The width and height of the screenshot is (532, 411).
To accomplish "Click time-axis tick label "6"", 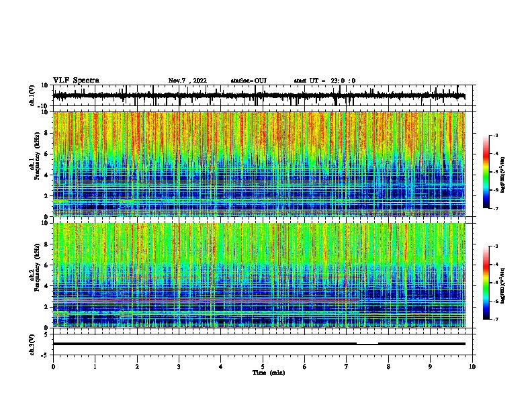I will click(305, 367).
